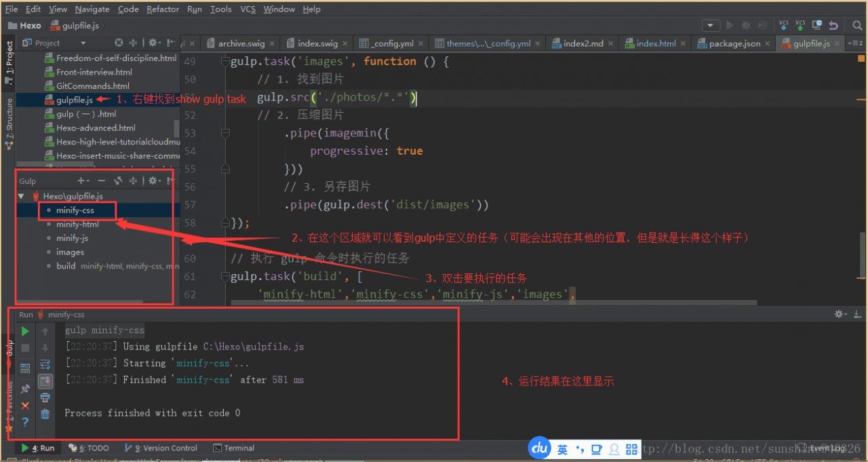Click the Debug bug icon in top toolbar
The width and height of the screenshot is (868, 462).
point(746,25)
